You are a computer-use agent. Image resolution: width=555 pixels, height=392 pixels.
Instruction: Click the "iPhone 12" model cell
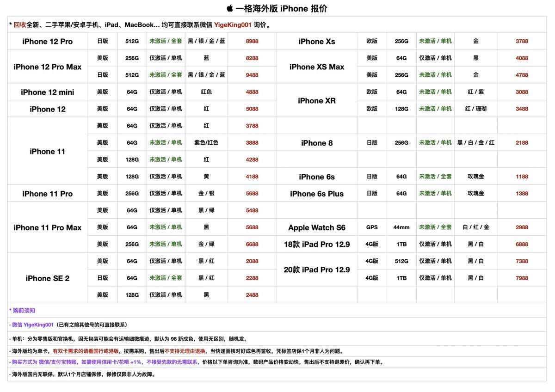(x=48, y=109)
